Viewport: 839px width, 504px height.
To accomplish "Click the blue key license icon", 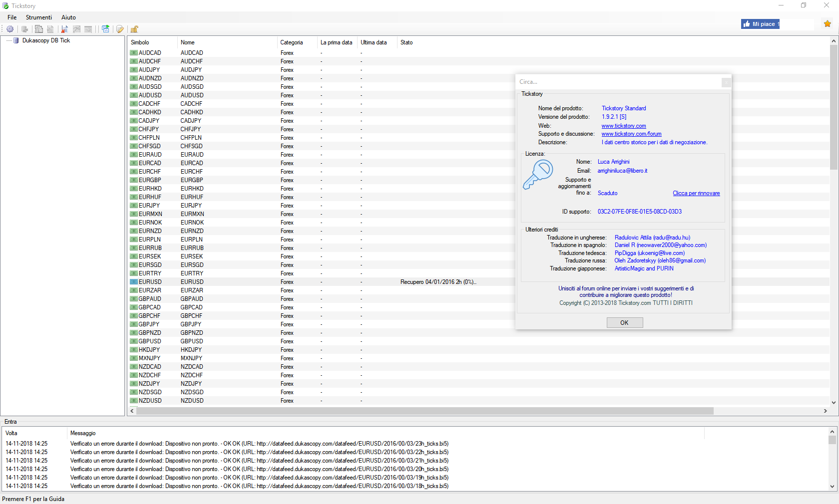I will point(538,175).
